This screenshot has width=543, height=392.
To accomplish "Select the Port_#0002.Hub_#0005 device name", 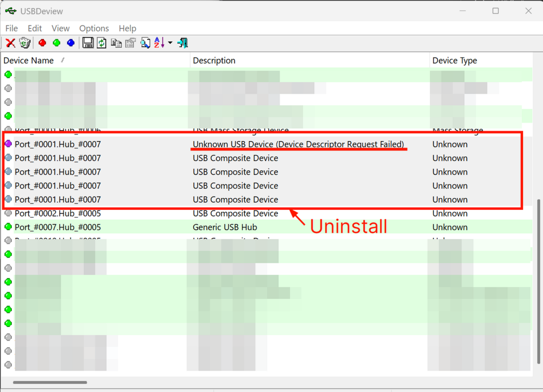I will [x=58, y=213].
